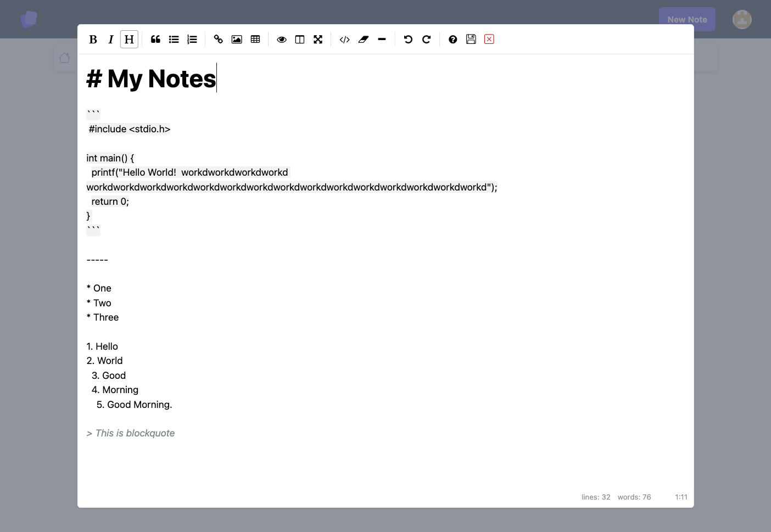771x532 pixels.
Task: Click the '2. World' line
Action: (x=104, y=361)
